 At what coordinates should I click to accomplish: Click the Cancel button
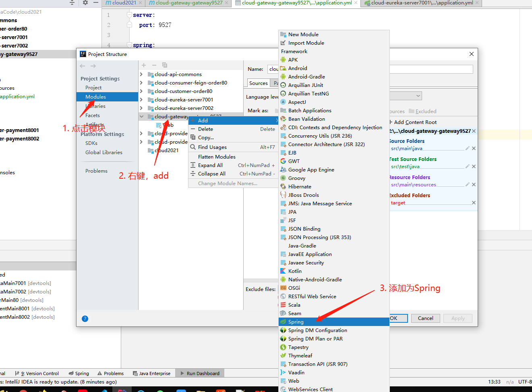(426, 318)
